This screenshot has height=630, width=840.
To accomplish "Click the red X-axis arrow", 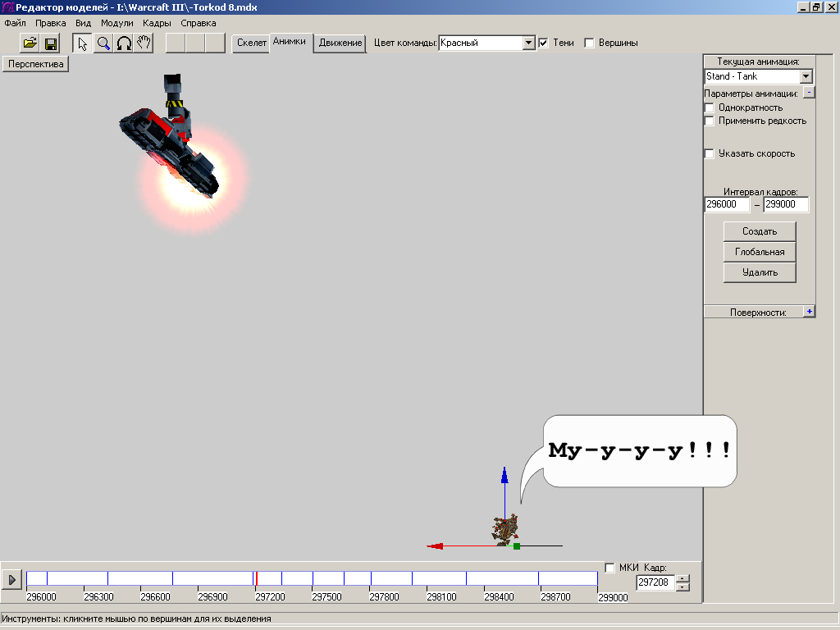I will pyautogui.click(x=435, y=546).
